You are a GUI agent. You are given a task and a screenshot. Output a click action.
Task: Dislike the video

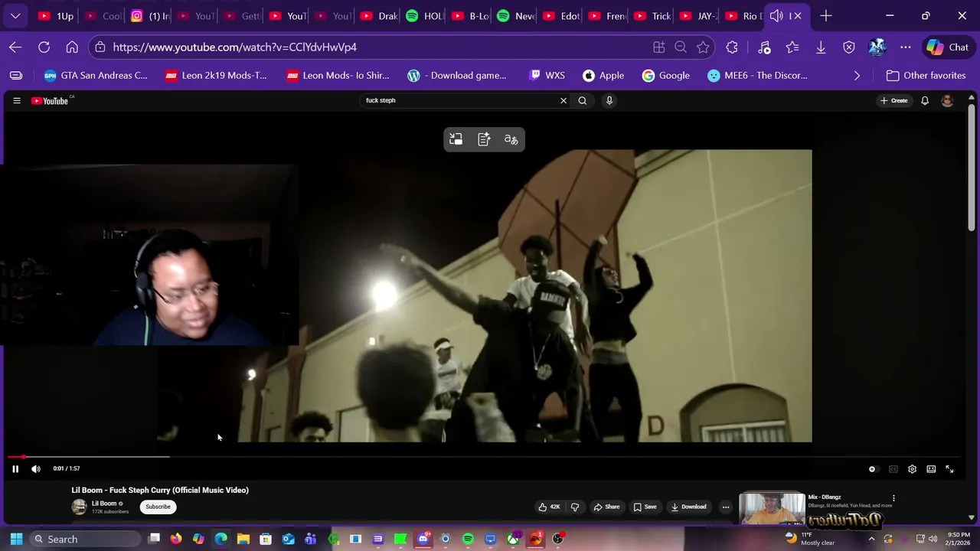pyautogui.click(x=575, y=507)
